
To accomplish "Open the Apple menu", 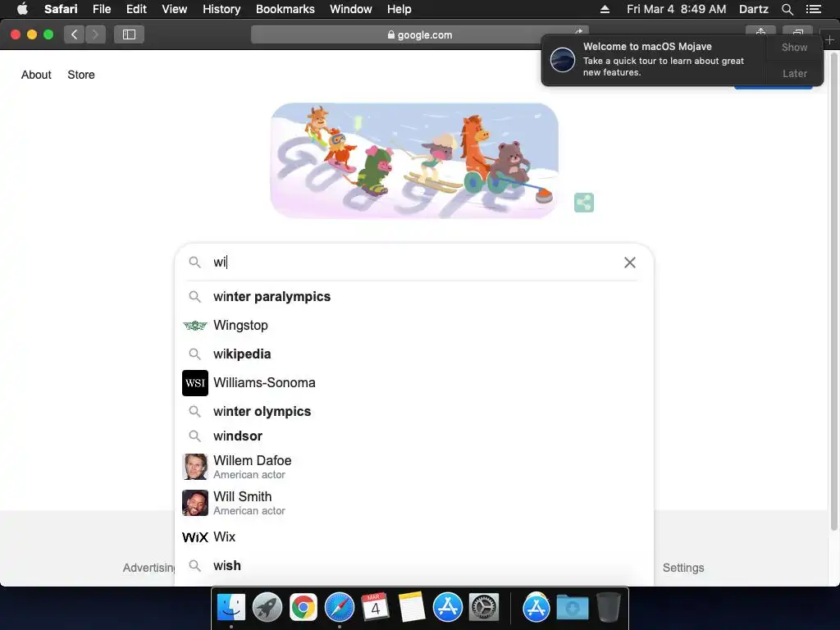I will tap(22, 9).
